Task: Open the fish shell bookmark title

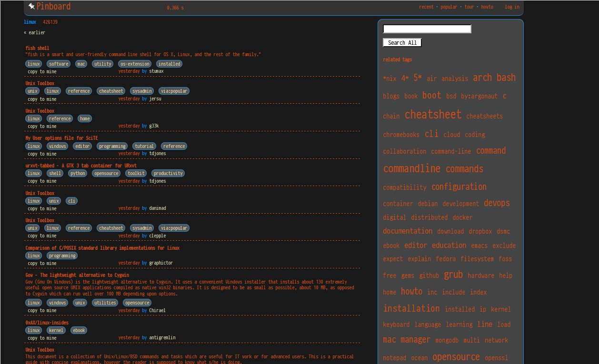Action: tap(37, 48)
